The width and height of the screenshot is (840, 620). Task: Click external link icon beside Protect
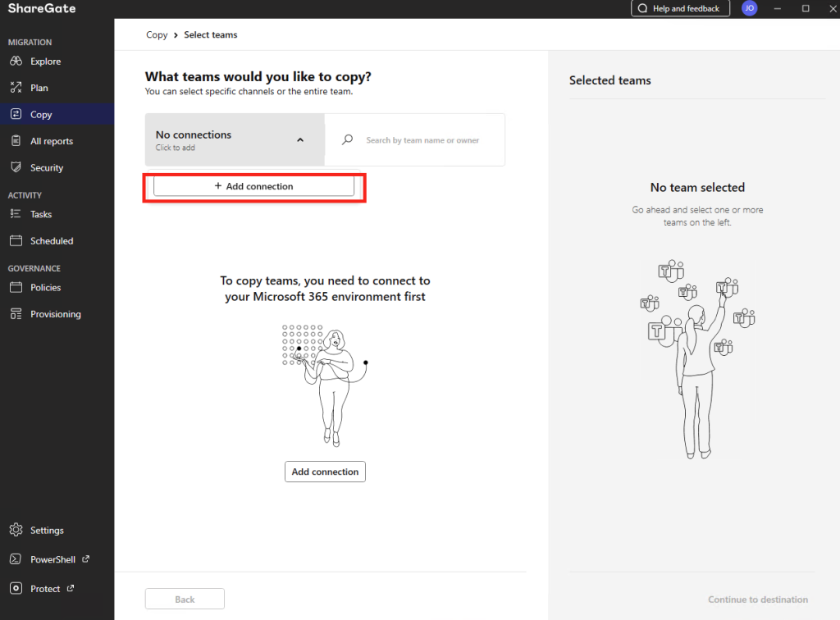click(71, 588)
